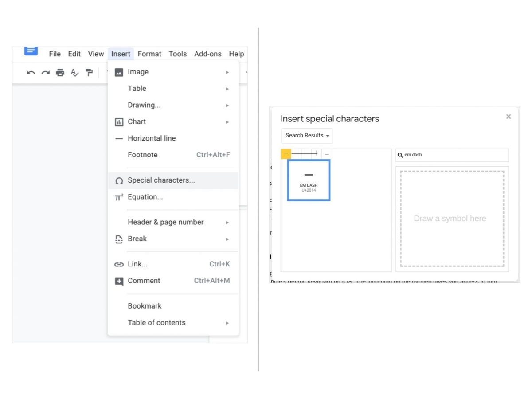This screenshot has width=532, height=399.
Task: Click the Link chain icon
Action: point(118,264)
